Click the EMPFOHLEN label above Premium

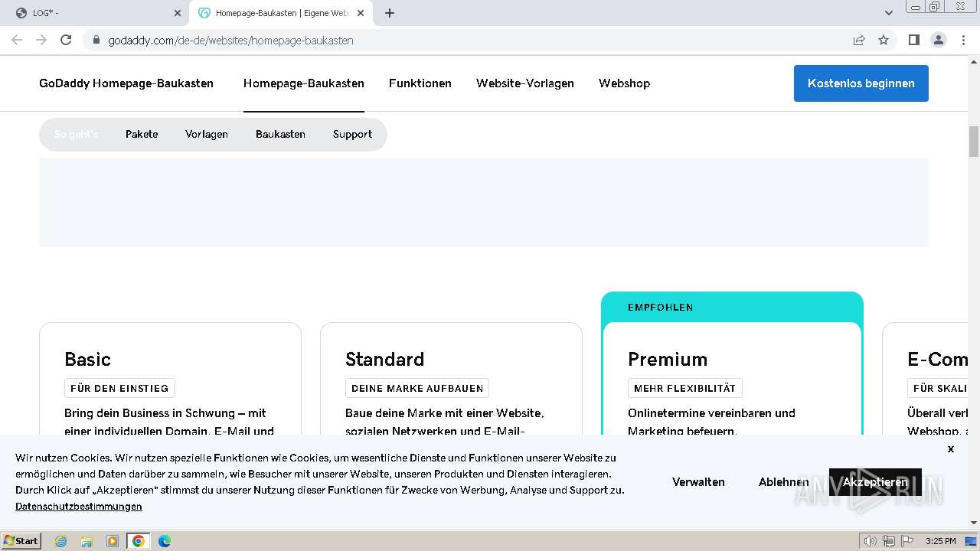click(x=660, y=308)
